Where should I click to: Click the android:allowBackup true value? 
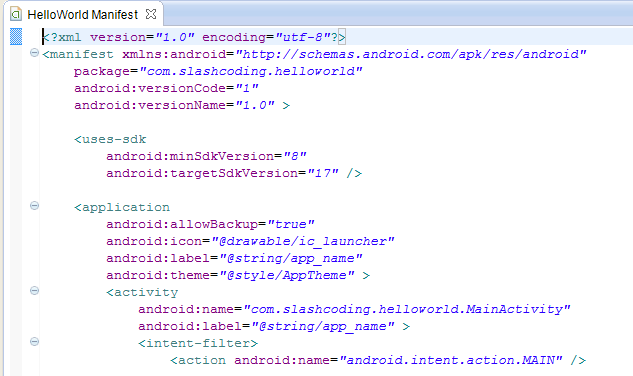tap(291, 224)
